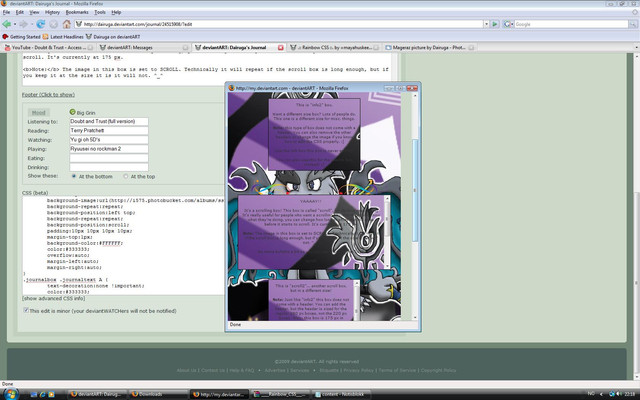This screenshot has width=640, height=400.
Task: Open the Forward button history dropdown
Action: [x=32, y=24]
